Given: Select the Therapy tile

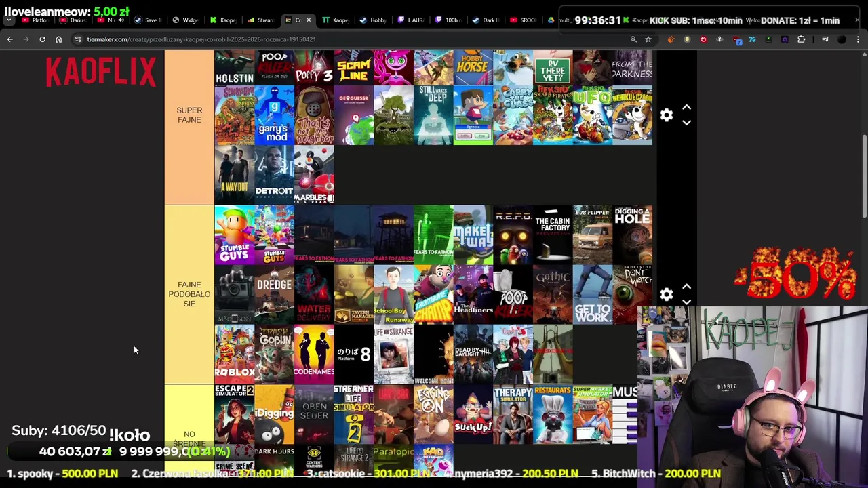Looking at the screenshot, I should click(x=513, y=414).
